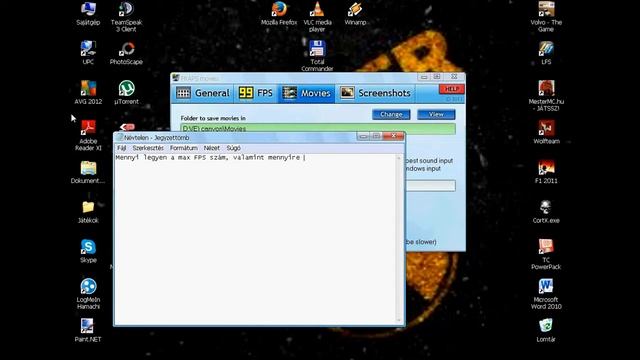The height and width of the screenshot is (360, 640).
Task: Open the Súgó menu in Notepad
Action: pos(233,148)
